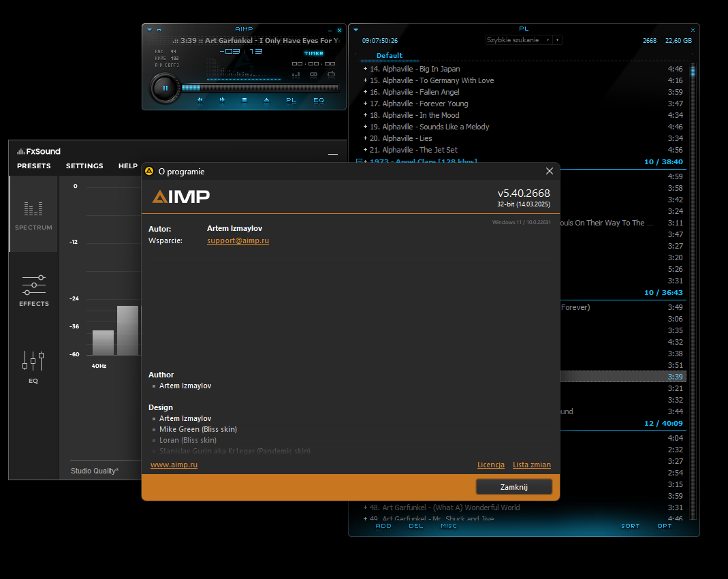This screenshot has width=728, height=579.
Task: Open the quick search options arrow
Action: [x=548, y=40]
